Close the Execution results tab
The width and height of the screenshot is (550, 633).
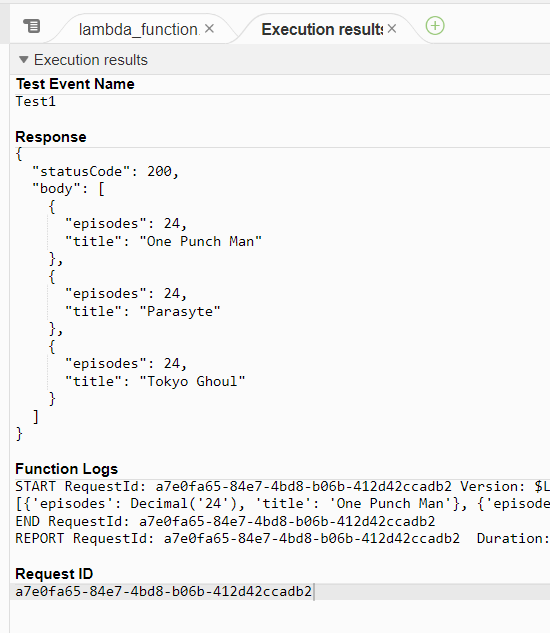tap(392, 29)
